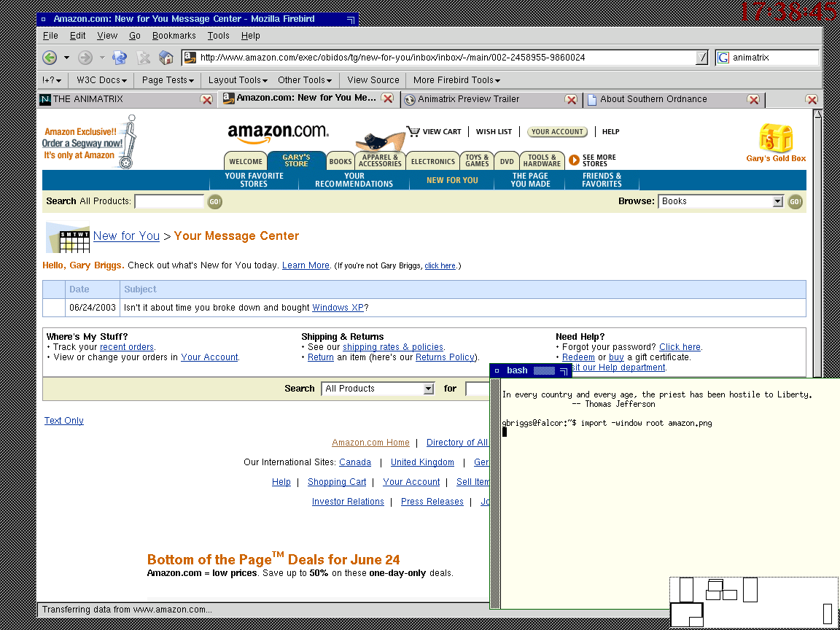Click the bash window menu icon in title bar

[x=497, y=370]
